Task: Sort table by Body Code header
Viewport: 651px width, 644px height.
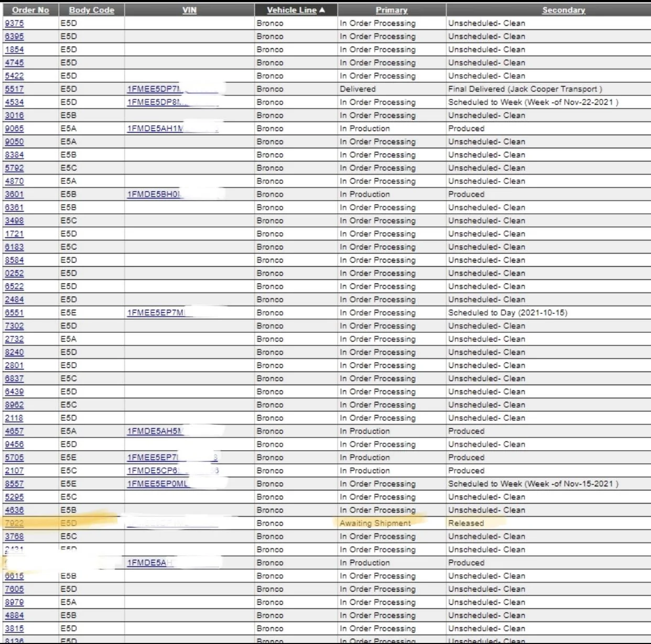Action: (91, 10)
